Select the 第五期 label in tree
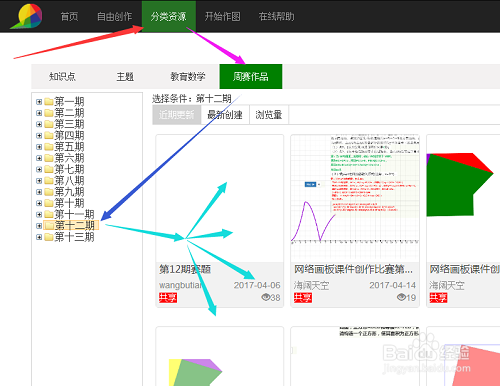This screenshot has width=500, height=386. pyautogui.click(x=69, y=147)
